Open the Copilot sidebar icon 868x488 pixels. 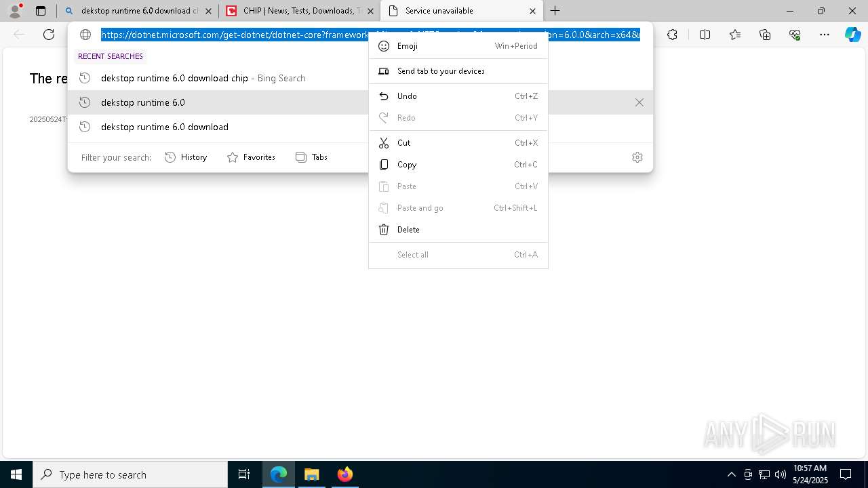[852, 35]
